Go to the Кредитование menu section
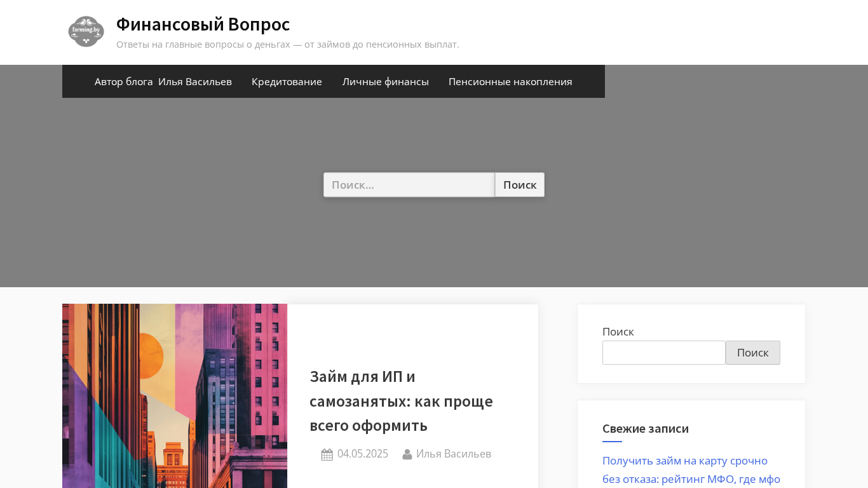 (287, 81)
